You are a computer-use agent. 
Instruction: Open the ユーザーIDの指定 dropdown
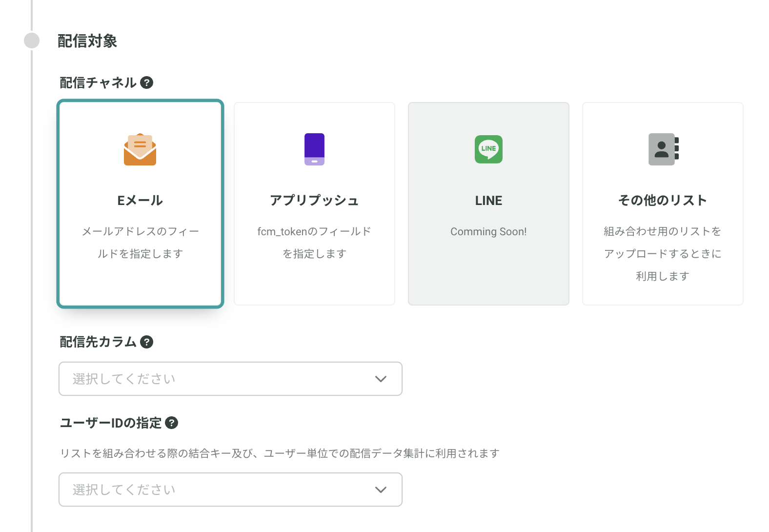click(x=230, y=490)
